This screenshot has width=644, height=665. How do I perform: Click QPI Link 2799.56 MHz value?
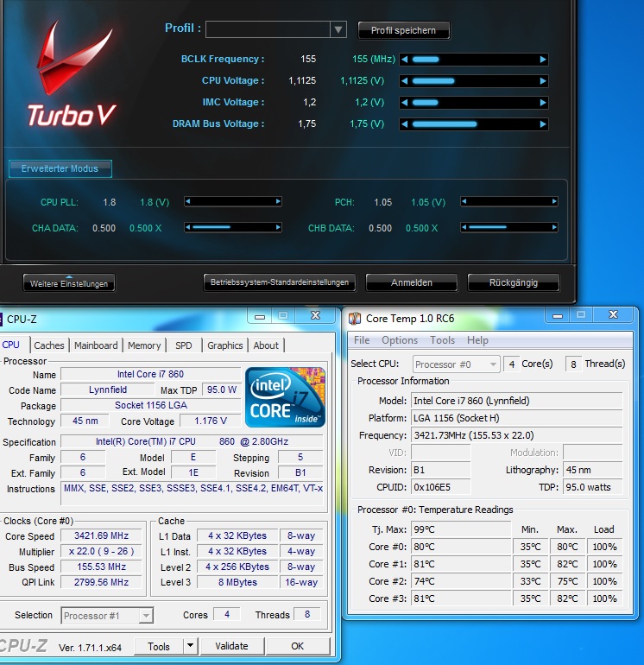click(x=101, y=582)
